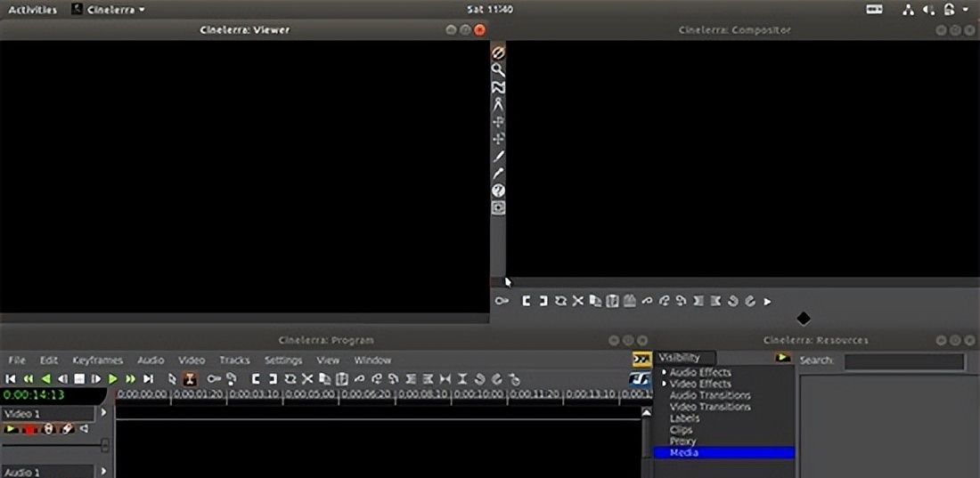Set out point bracket in Compositor toolbar
Screen dimensions: 980x478
coord(543,301)
